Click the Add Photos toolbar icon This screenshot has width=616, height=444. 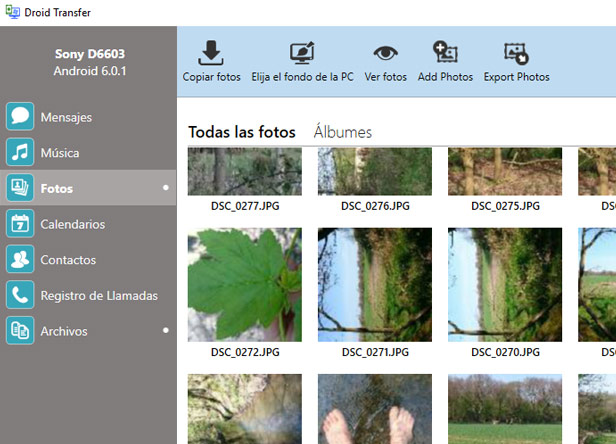pyautogui.click(x=445, y=54)
